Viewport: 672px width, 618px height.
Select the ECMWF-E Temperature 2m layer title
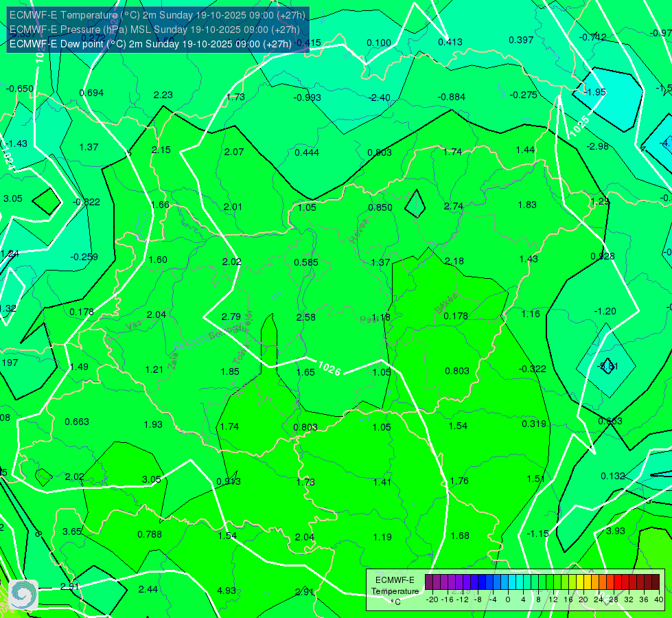click(157, 15)
